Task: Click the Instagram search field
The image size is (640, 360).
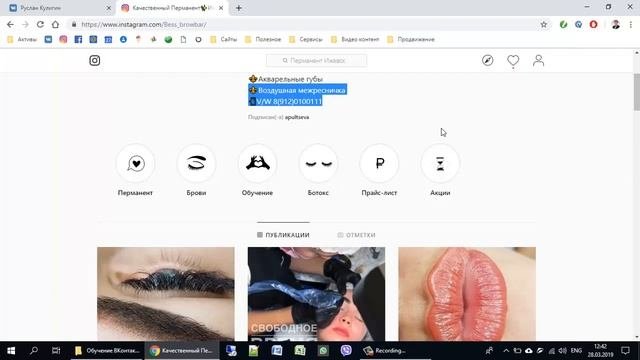Action: pyautogui.click(x=316, y=60)
